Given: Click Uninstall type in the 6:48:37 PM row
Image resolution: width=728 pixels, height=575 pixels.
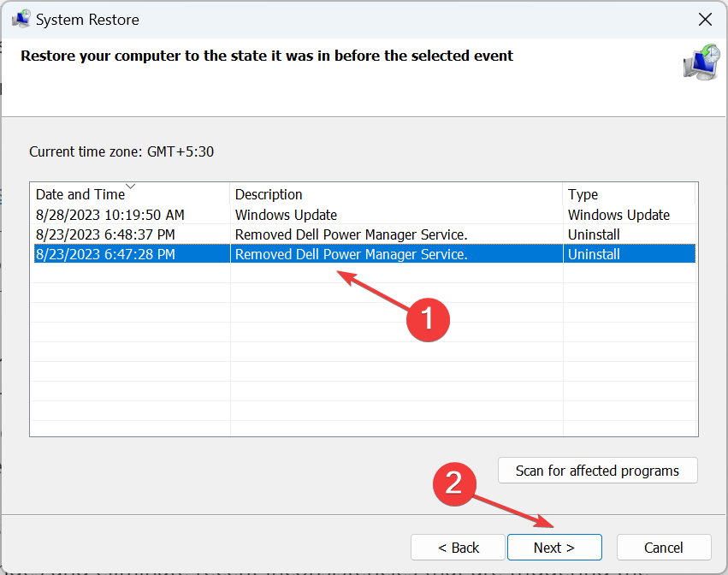Looking at the screenshot, I should (594, 234).
